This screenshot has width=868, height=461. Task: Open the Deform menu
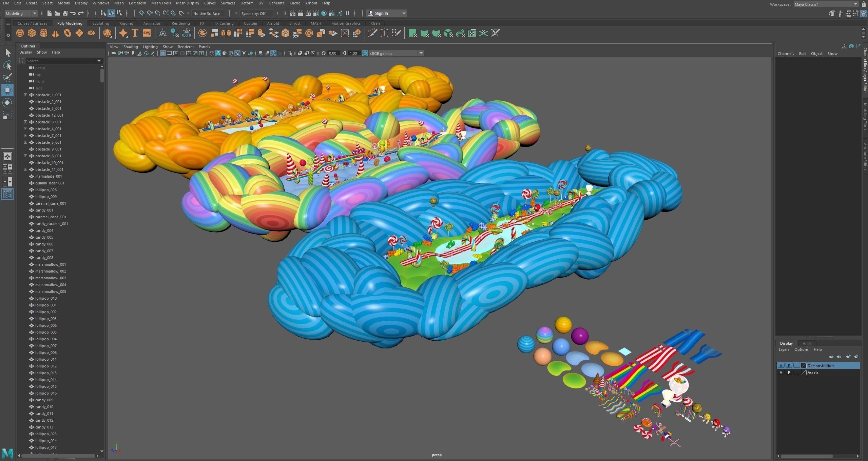[247, 3]
